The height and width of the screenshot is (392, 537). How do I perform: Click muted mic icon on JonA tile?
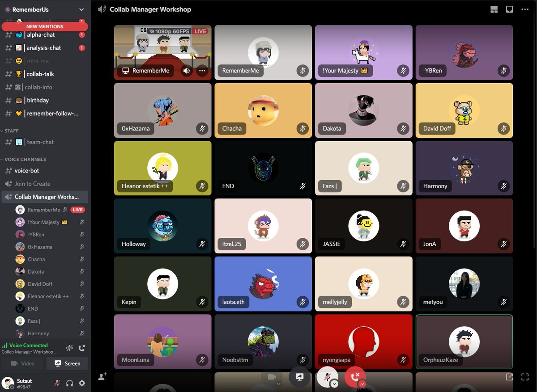pyautogui.click(x=503, y=244)
